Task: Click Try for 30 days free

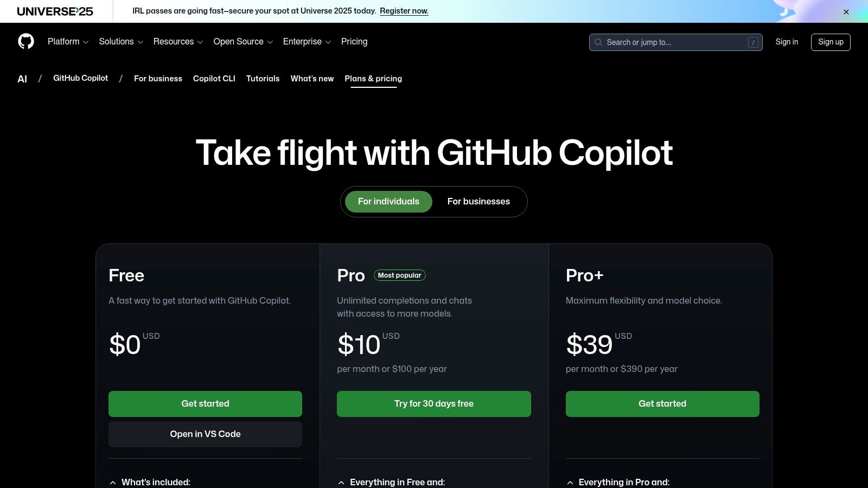Action: [x=434, y=404]
